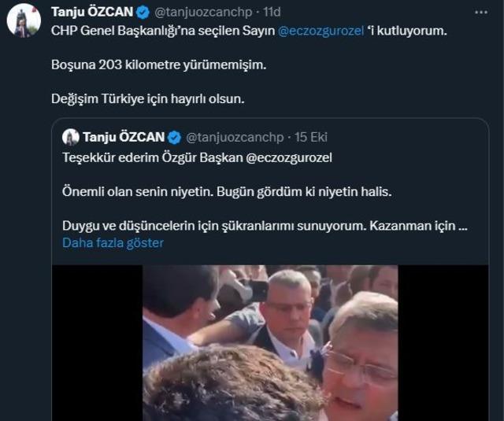
Task: Click the verified badge in the quoted tweet
Action: (x=174, y=137)
